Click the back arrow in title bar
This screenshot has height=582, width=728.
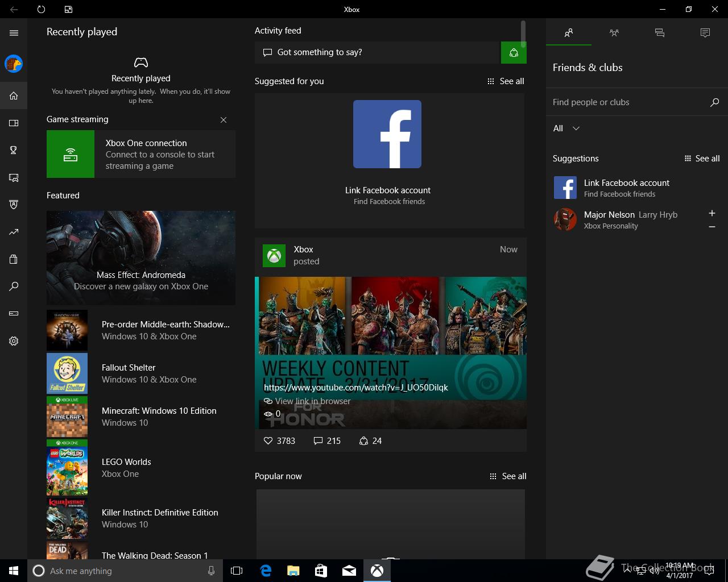[x=14, y=9]
